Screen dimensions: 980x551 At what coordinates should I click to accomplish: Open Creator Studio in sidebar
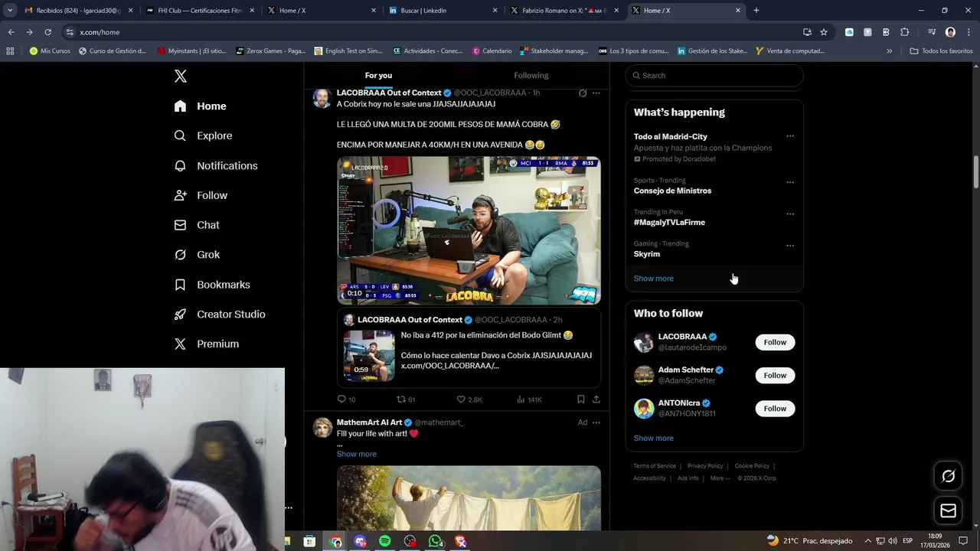pyautogui.click(x=219, y=314)
